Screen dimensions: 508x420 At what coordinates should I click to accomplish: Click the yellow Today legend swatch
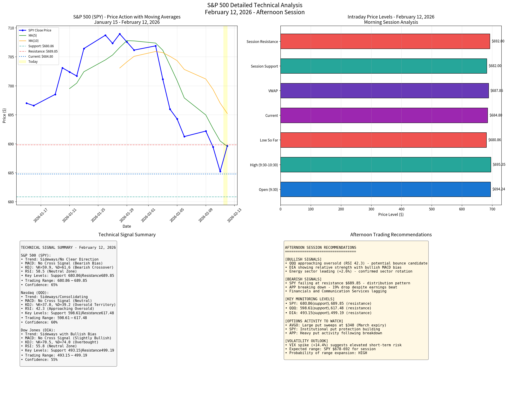[23, 62]
